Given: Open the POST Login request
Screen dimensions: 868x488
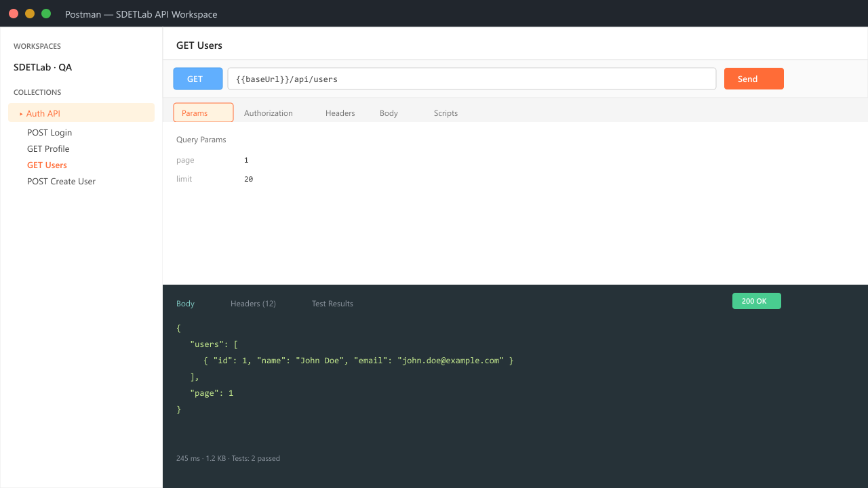Looking at the screenshot, I should coord(50,133).
